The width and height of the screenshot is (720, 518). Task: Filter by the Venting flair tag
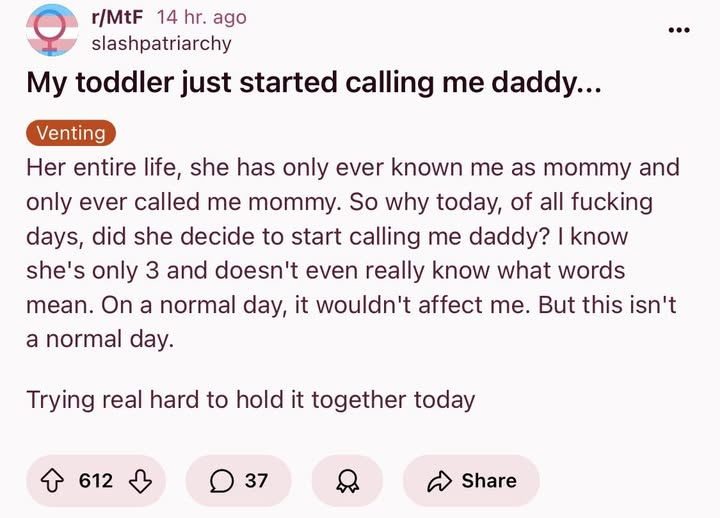[x=71, y=133]
